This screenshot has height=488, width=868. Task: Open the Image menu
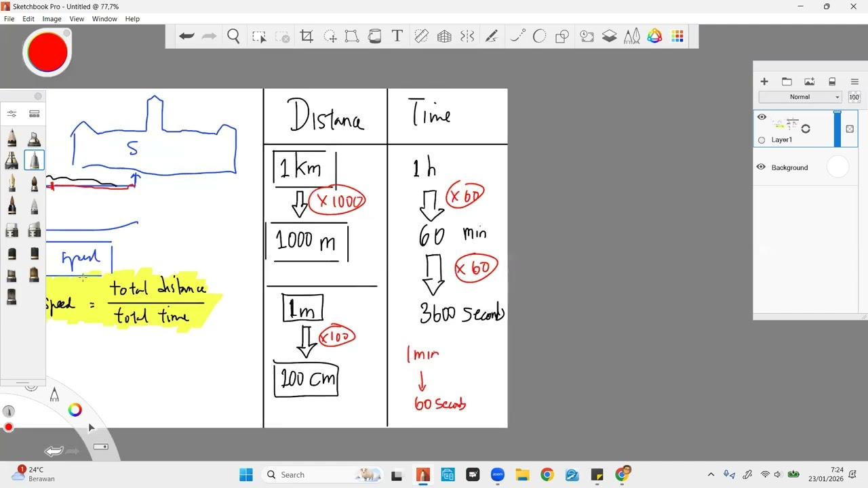52,19
